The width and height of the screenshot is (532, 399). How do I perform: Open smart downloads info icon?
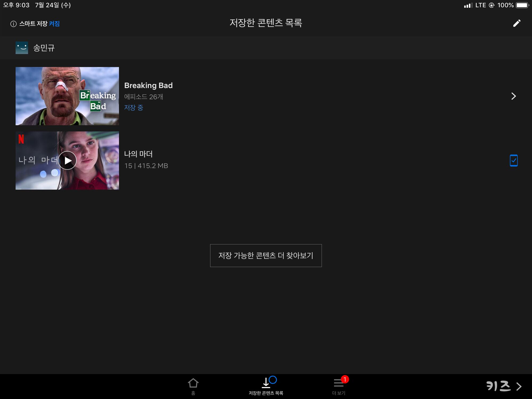pos(13,24)
